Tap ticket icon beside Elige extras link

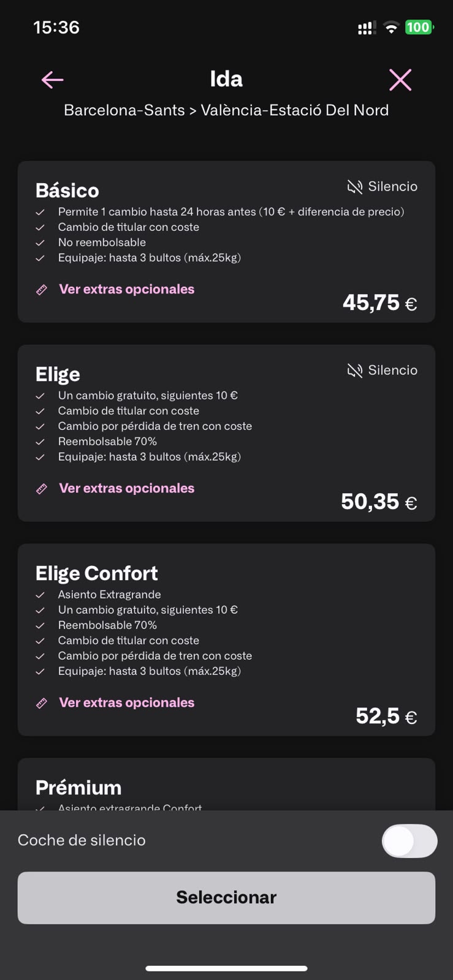click(x=42, y=489)
